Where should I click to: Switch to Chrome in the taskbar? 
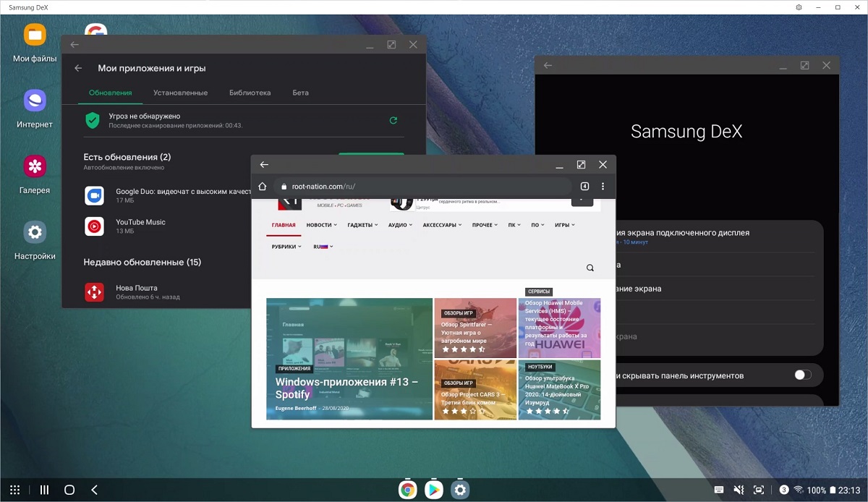click(x=408, y=490)
